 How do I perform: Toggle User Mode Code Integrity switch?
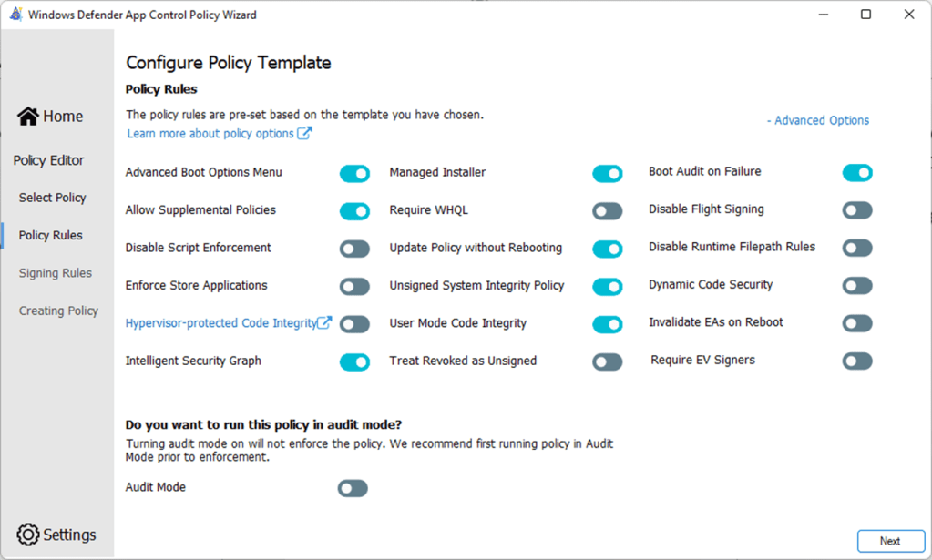[x=607, y=324]
